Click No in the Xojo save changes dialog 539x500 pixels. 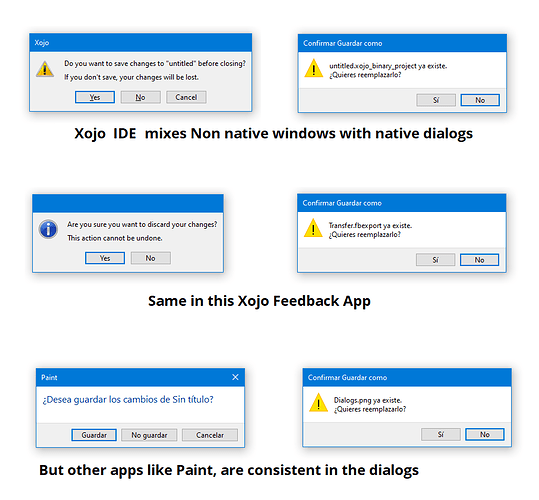coord(141,97)
